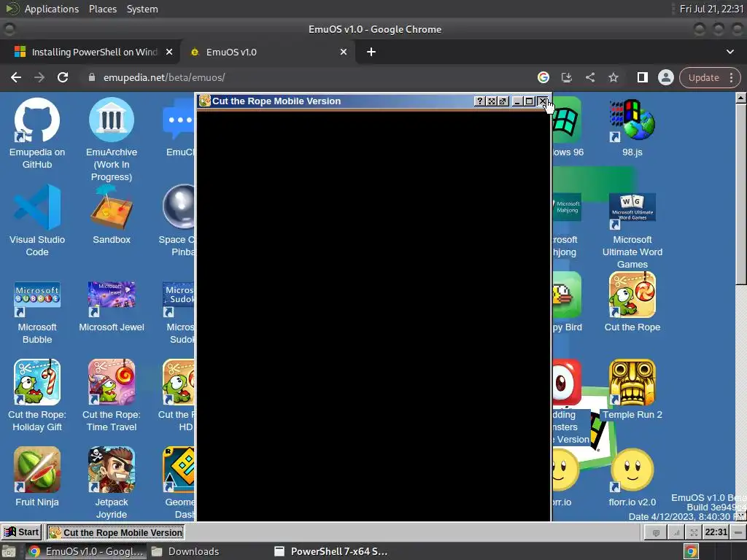The height and width of the screenshot is (560, 747).
Task: Expand the Chrome tab search chevron
Action: (729, 52)
